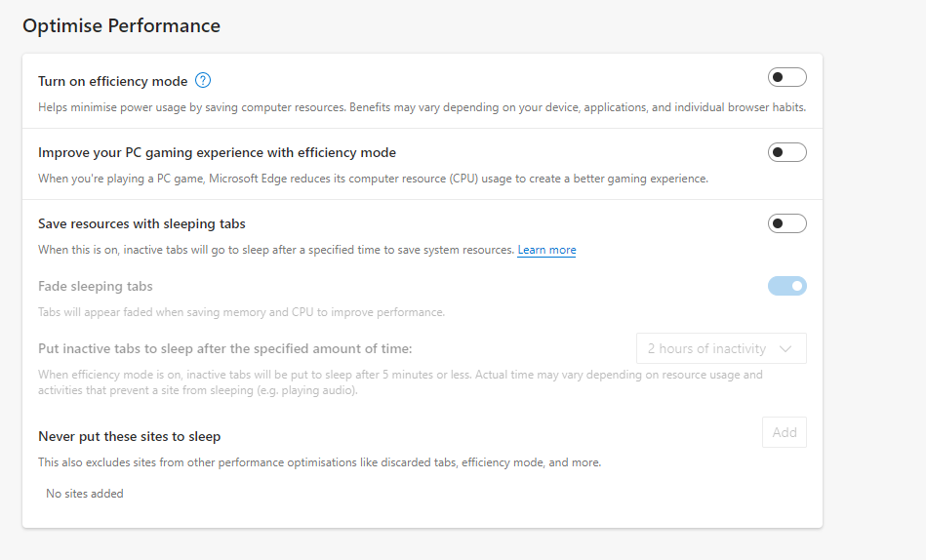Screen dimensions: 926x560
Task: Click the efficiency mode help question-mark icon
Action: point(203,81)
